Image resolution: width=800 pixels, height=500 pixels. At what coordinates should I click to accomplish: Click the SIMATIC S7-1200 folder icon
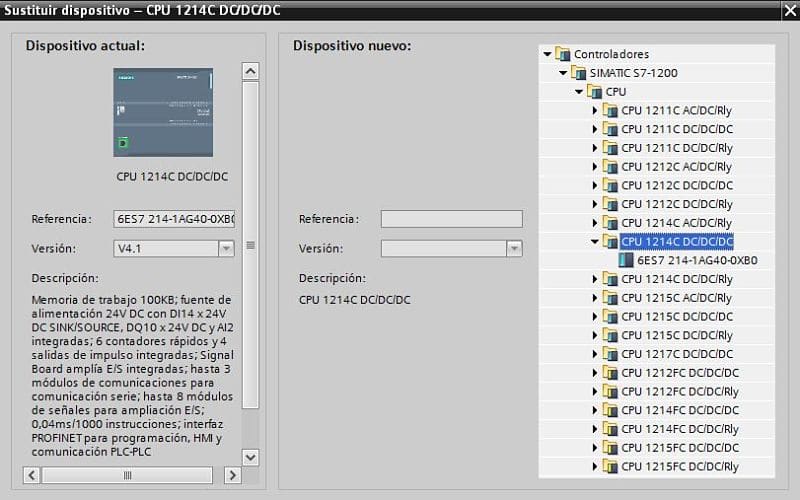pyautogui.click(x=578, y=72)
